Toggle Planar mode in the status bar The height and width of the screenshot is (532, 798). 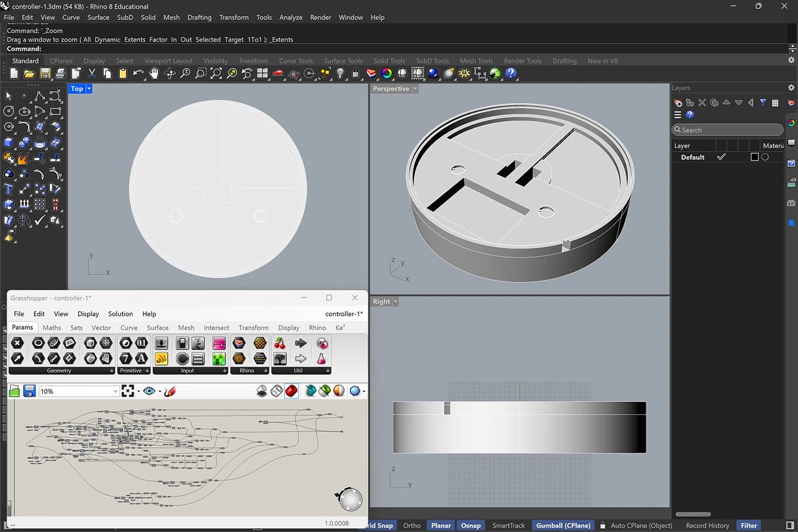tap(441, 525)
